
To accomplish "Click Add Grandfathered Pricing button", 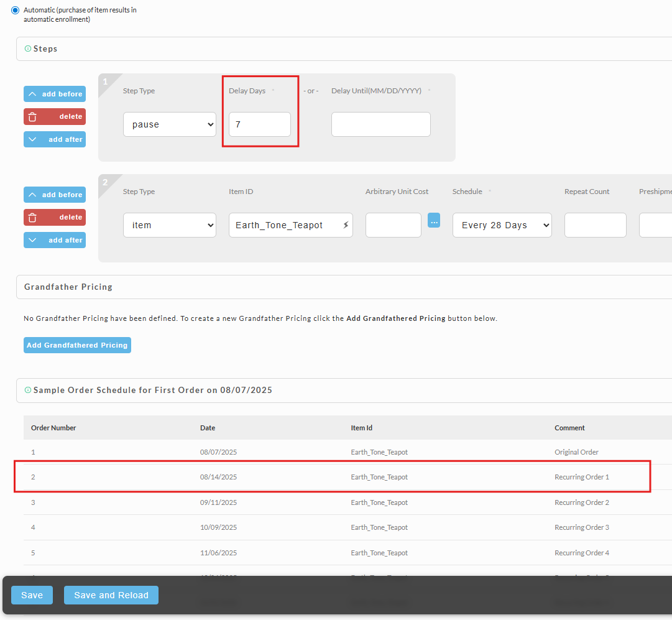I will pos(77,345).
